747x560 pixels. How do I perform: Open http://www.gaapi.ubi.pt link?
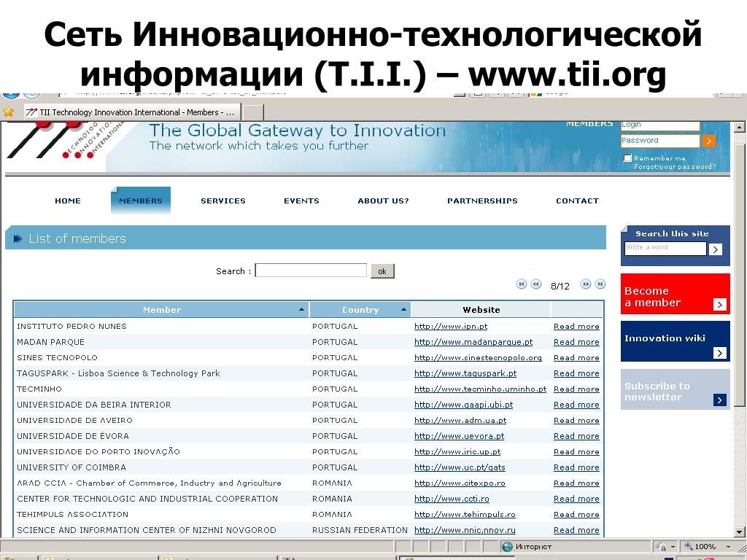(x=463, y=405)
